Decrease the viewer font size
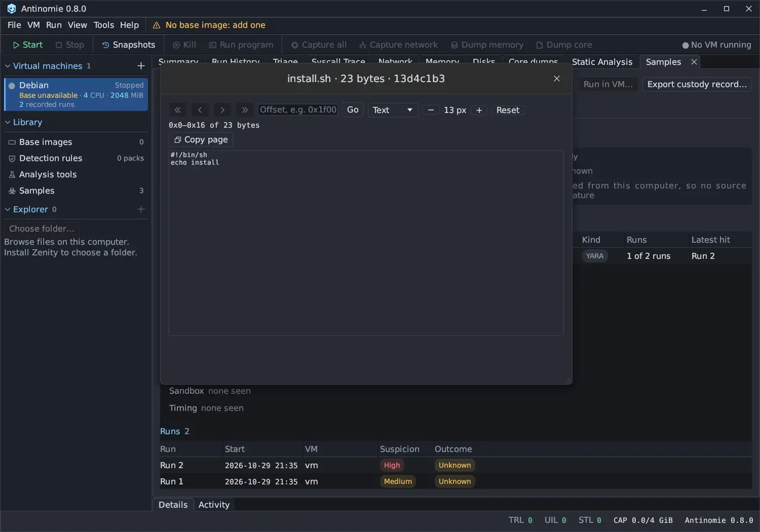Screen dimensions: 760x532 pos(431,110)
